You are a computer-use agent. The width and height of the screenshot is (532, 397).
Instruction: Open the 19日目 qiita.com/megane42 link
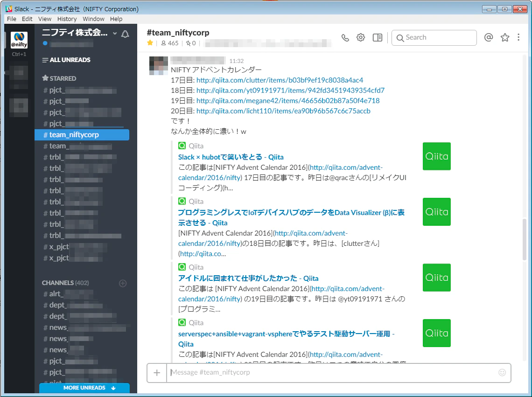click(288, 100)
